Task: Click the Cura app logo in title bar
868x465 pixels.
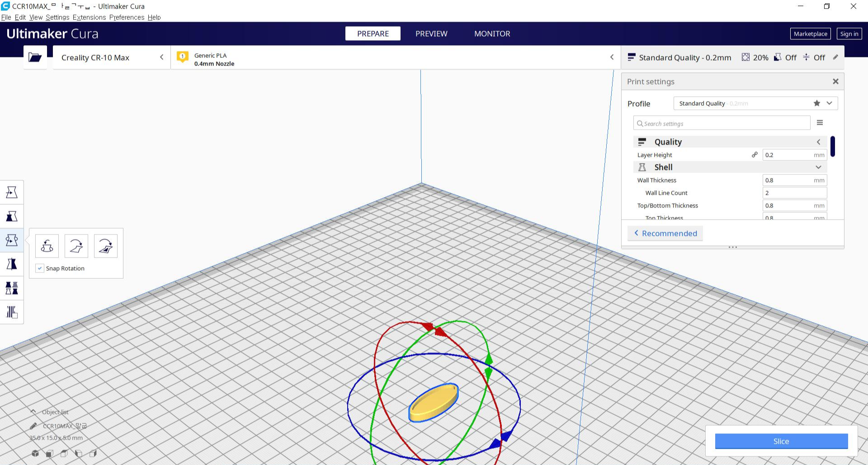Action: [x=5, y=6]
